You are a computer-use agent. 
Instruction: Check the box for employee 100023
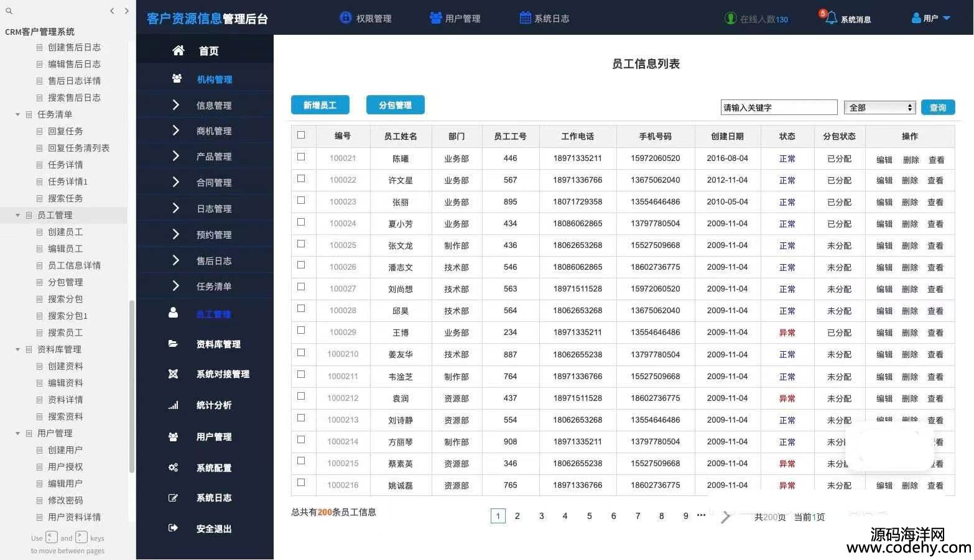301,200
